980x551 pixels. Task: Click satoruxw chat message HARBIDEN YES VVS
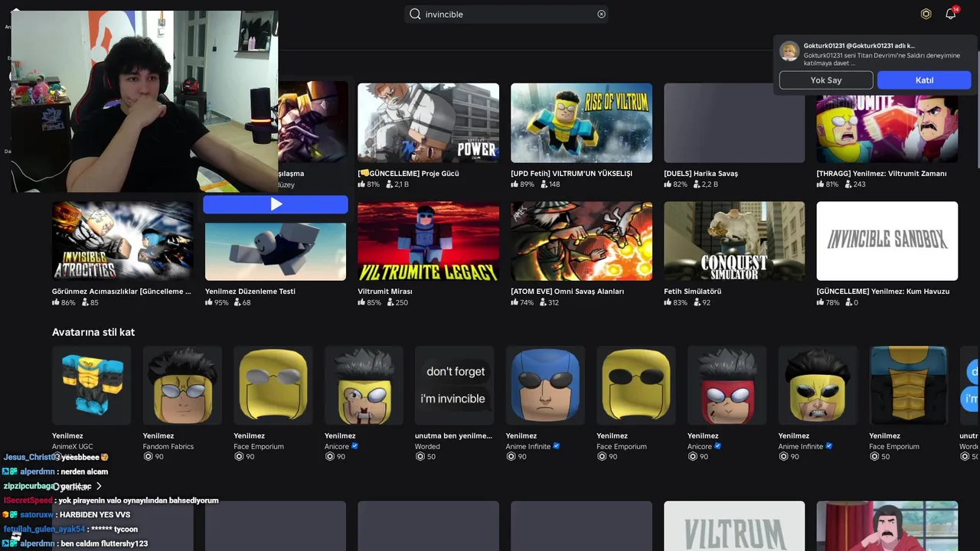(x=95, y=515)
